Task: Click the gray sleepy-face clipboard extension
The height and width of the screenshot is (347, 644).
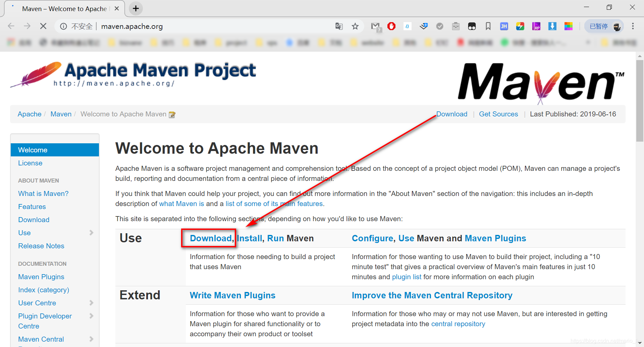Action: click(456, 26)
